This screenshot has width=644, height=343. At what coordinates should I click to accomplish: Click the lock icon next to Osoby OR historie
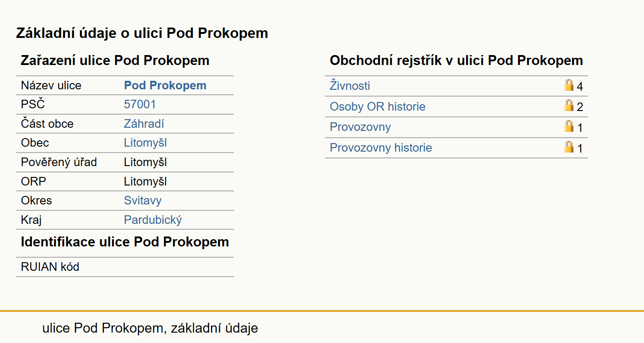point(569,106)
